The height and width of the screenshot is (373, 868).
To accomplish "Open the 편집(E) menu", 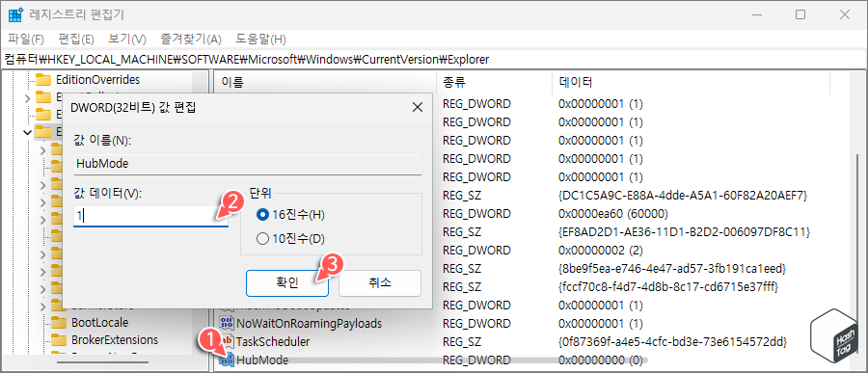I will 76,40.
